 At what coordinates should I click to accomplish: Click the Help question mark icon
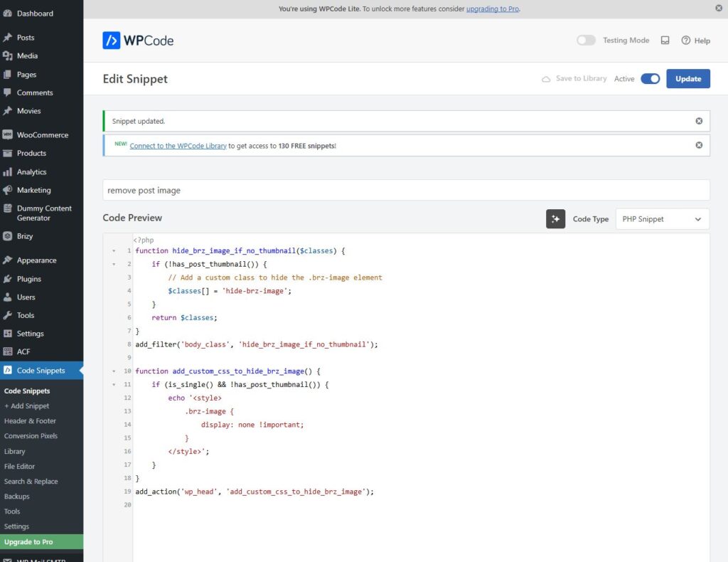(686, 41)
